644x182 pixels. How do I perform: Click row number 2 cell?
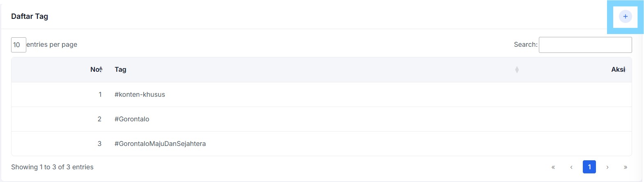tap(60, 119)
